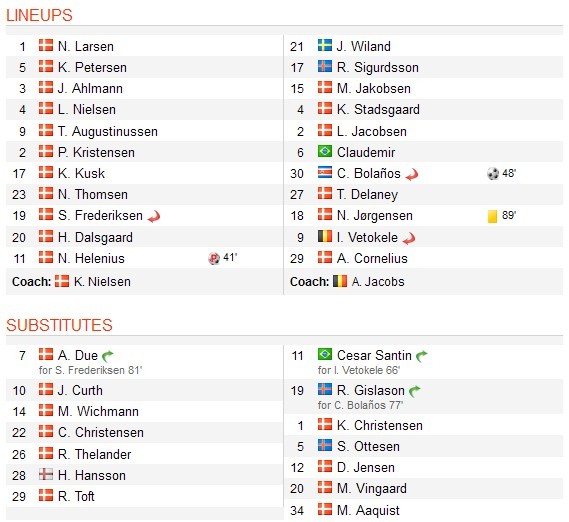Click the Brazilian flag beside Claudemir
The height and width of the screenshot is (522, 569).
pyautogui.click(x=325, y=151)
